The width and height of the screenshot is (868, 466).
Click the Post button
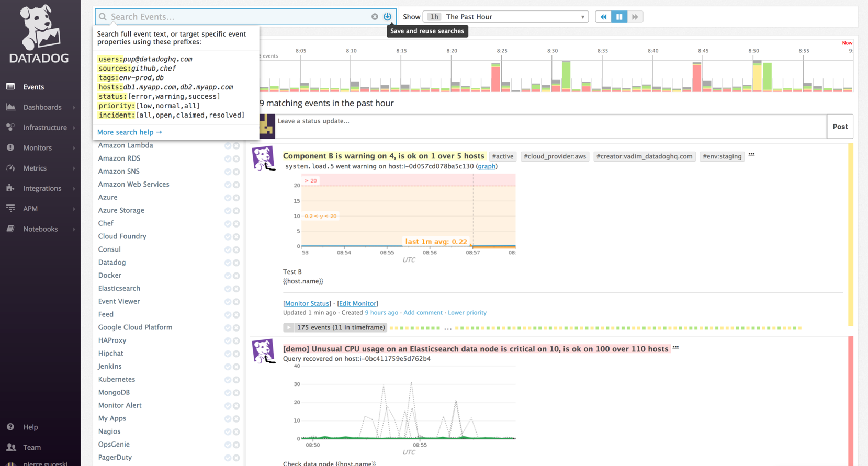[x=840, y=127]
